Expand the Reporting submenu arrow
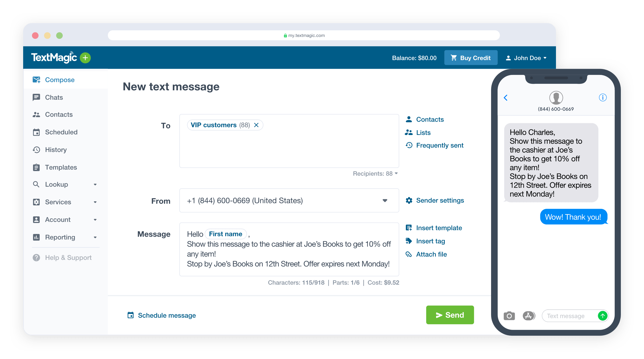This screenshot has height=359, width=644. point(95,237)
